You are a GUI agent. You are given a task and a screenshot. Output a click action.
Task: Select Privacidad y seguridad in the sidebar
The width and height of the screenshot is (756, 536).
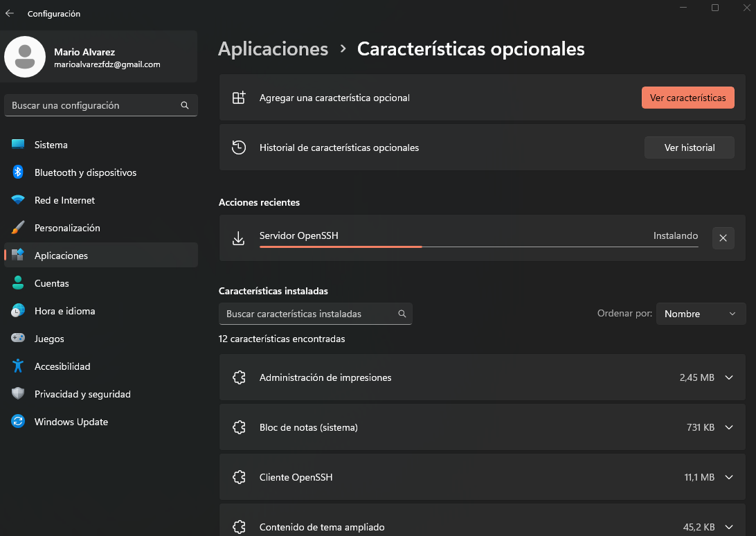[101, 394]
